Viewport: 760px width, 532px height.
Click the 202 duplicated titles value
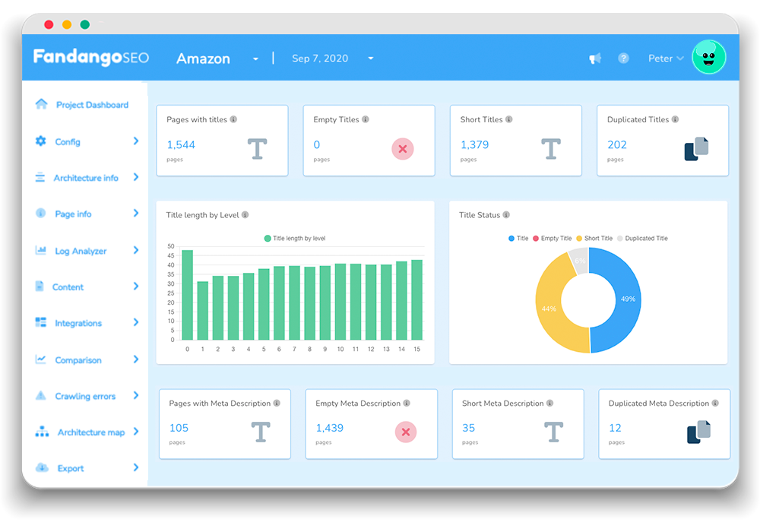617,144
